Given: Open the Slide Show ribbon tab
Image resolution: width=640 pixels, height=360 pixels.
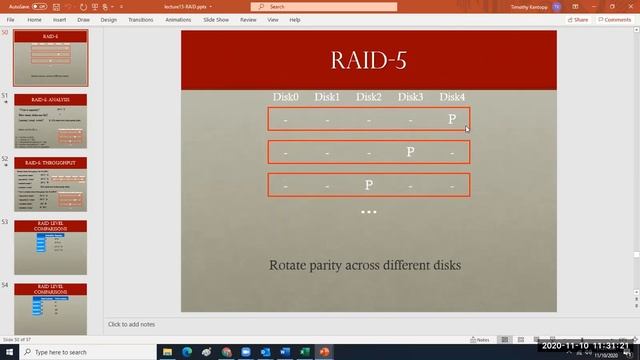Looking at the screenshot, I should [216, 20].
